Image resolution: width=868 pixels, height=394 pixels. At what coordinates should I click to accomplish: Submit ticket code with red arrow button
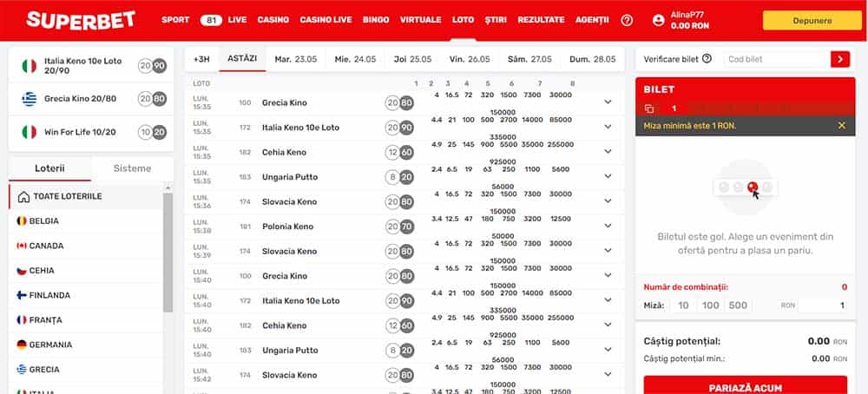(839, 59)
